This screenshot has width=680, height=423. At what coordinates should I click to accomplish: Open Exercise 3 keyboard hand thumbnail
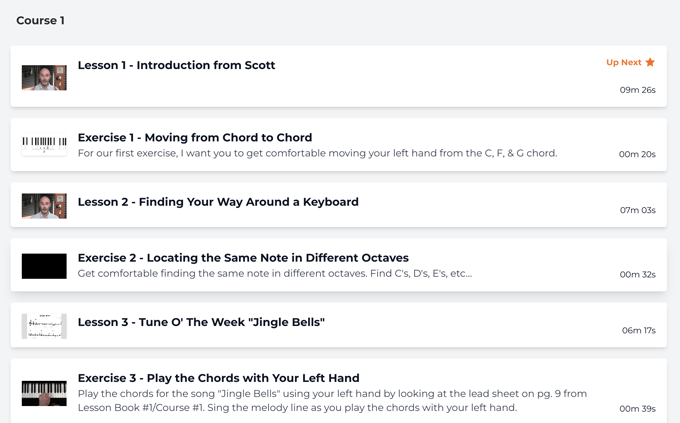click(x=44, y=393)
